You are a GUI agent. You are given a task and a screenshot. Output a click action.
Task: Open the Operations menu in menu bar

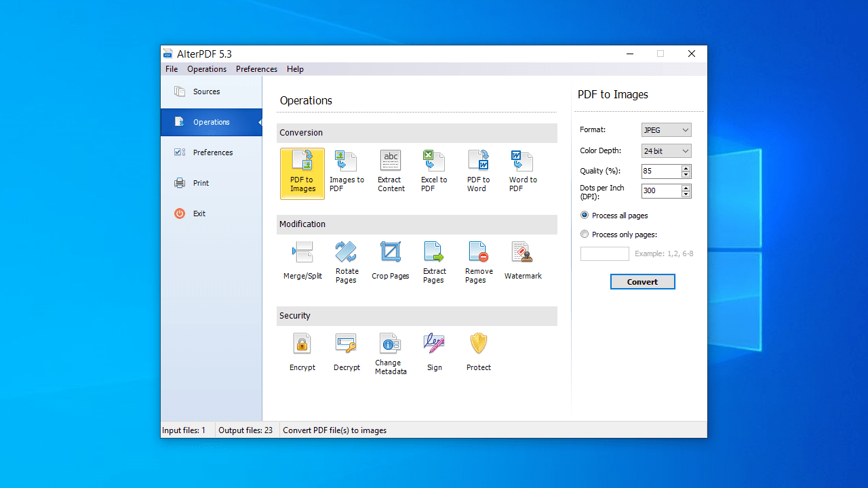coord(207,69)
